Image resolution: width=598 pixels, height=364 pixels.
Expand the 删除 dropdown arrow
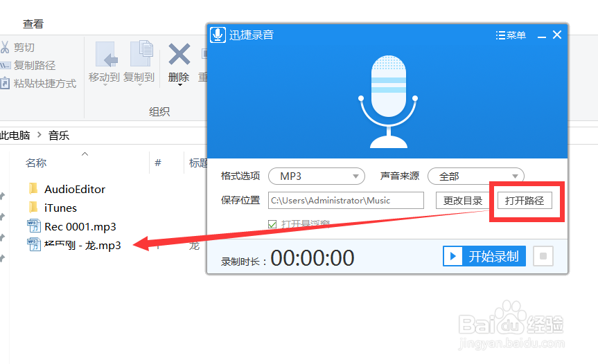[x=179, y=85]
